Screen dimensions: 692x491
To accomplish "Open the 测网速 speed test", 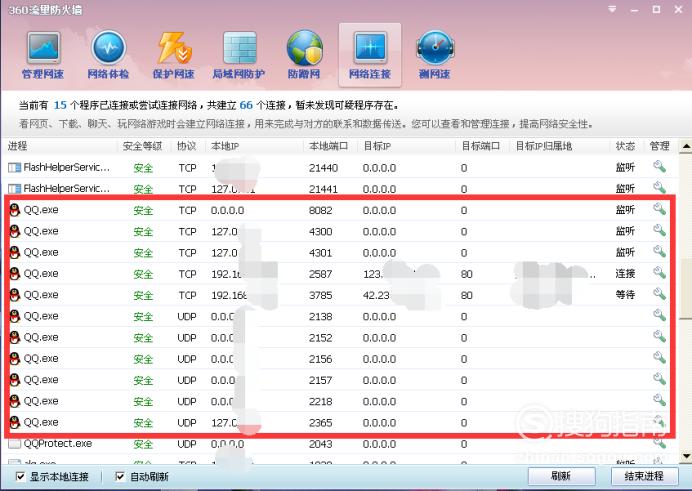I will click(435, 55).
